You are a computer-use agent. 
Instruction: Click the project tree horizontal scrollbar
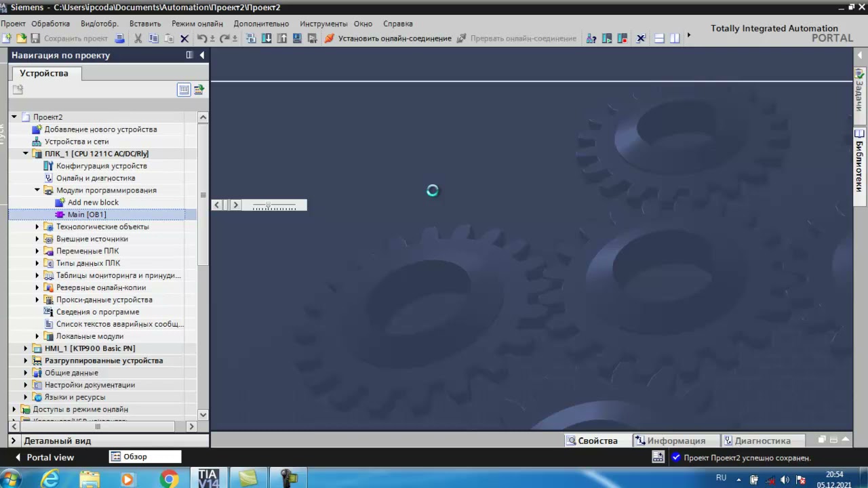pos(97,426)
